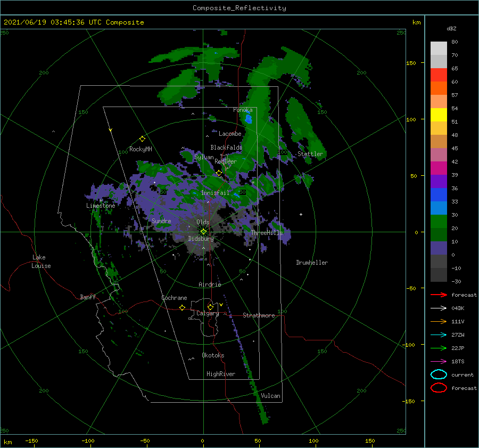Select the yellow diamond marker near RedDeer
The image size is (479, 448).
[219, 173]
